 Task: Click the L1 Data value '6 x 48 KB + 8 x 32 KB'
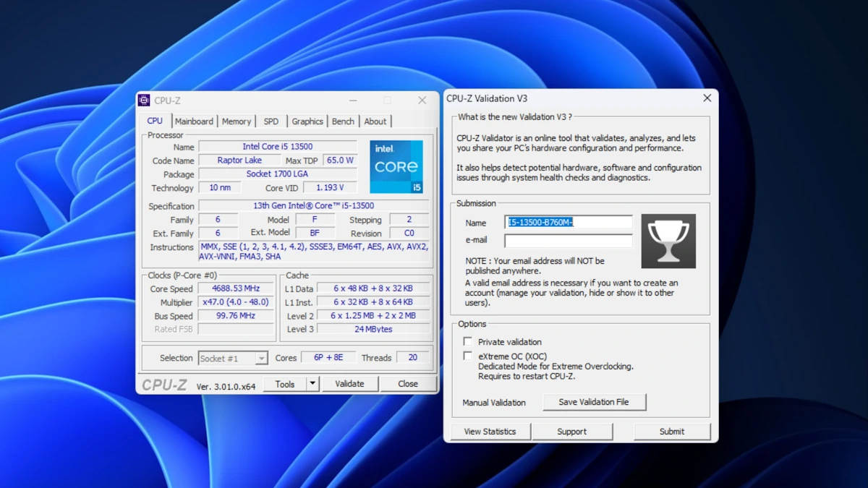pyautogui.click(x=373, y=288)
